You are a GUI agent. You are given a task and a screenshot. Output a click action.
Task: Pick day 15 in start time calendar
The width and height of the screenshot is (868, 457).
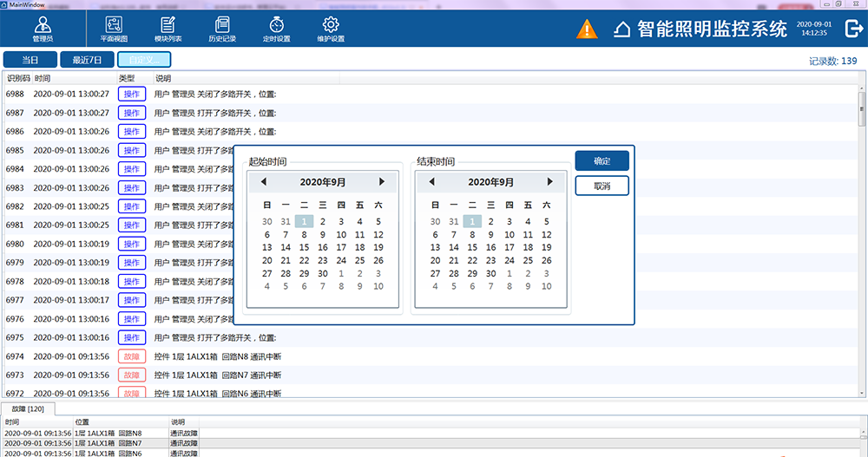click(x=304, y=247)
